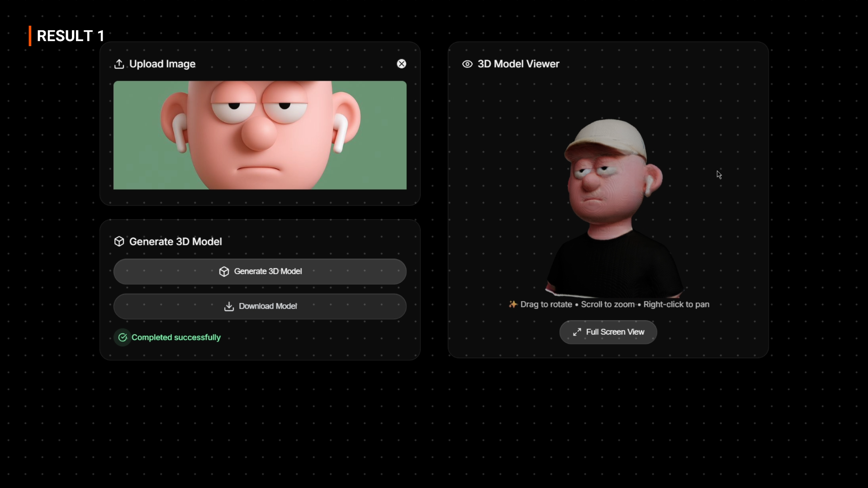The width and height of the screenshot is (868, 488).
Task: Click the sparkle icon before the rotate hint
Action: (512, 304)
